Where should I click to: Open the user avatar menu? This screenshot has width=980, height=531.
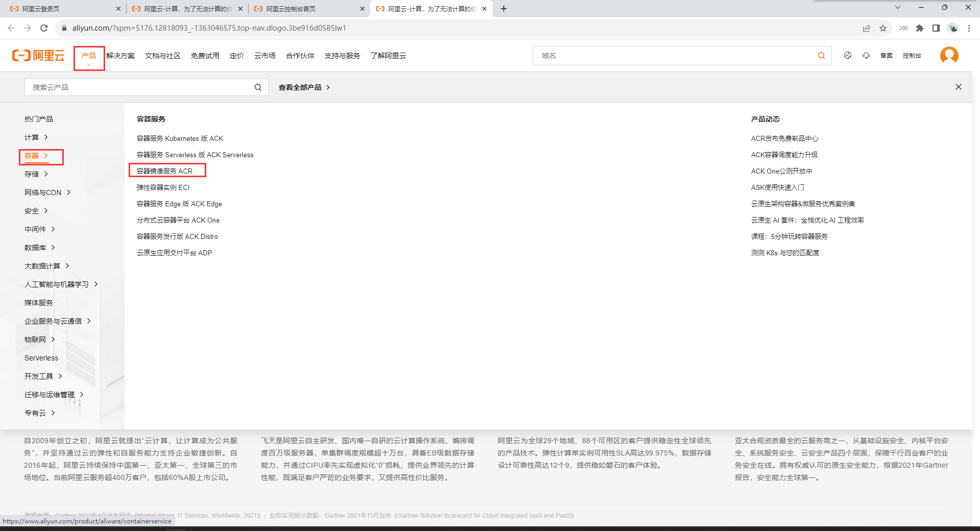949,55
